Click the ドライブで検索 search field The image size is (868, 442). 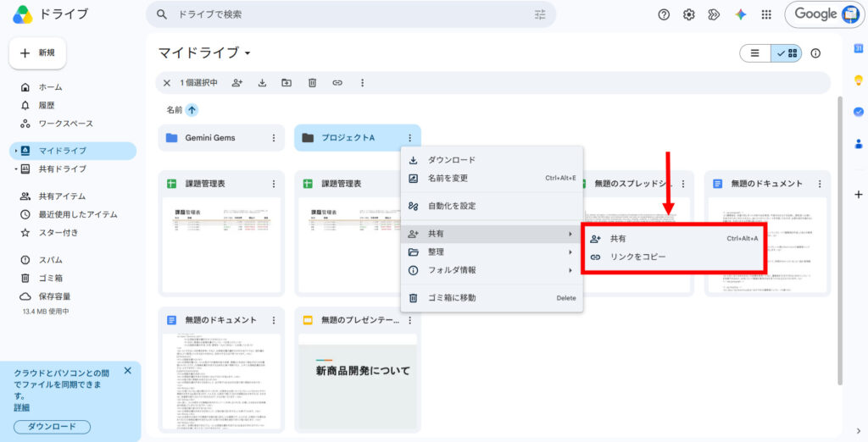[352, 15]
